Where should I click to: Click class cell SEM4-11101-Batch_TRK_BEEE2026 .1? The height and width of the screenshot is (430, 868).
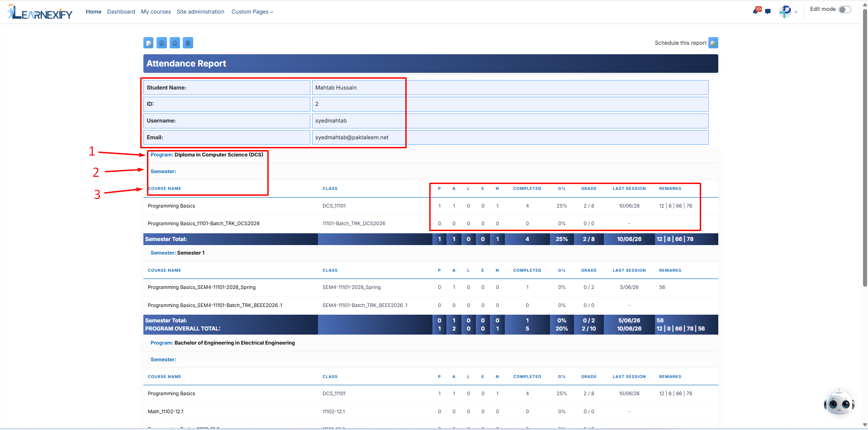point(365,305)
